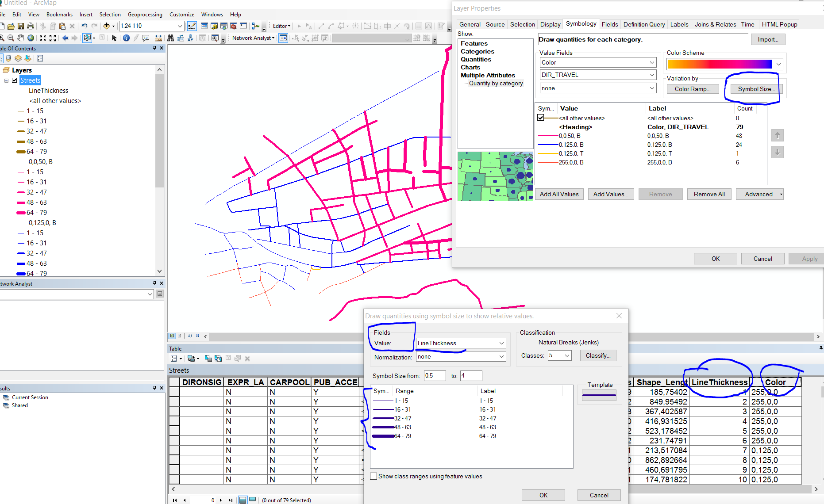
Task: Click List By Selection in Table of Contents
Action: (x=28, y=58)
